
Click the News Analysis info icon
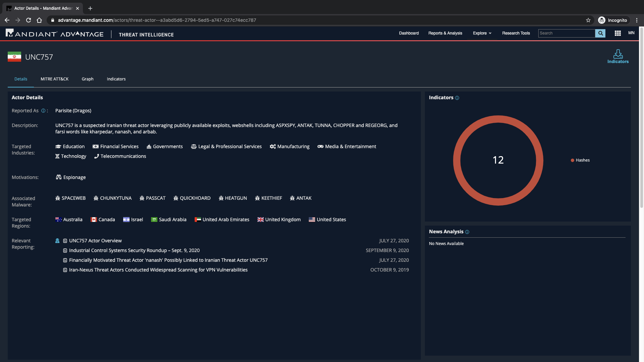click(x=467, y=232)
